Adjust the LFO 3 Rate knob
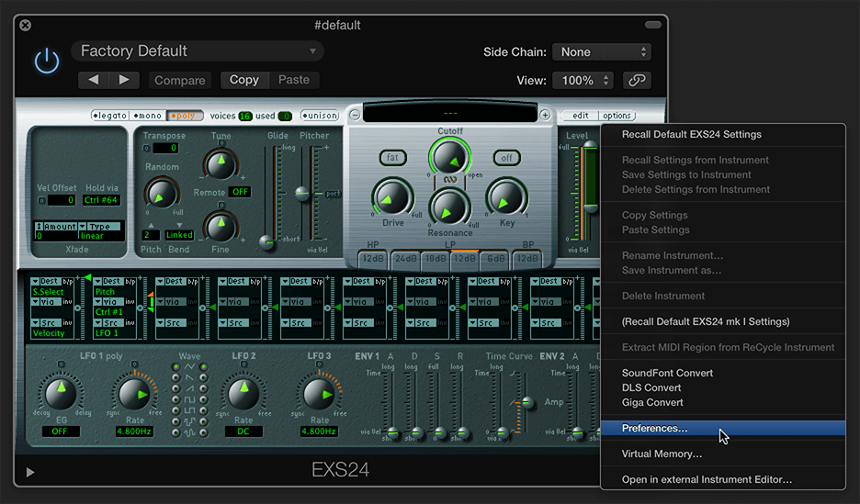This screenshot has height=504, width=860. [319, 393]
